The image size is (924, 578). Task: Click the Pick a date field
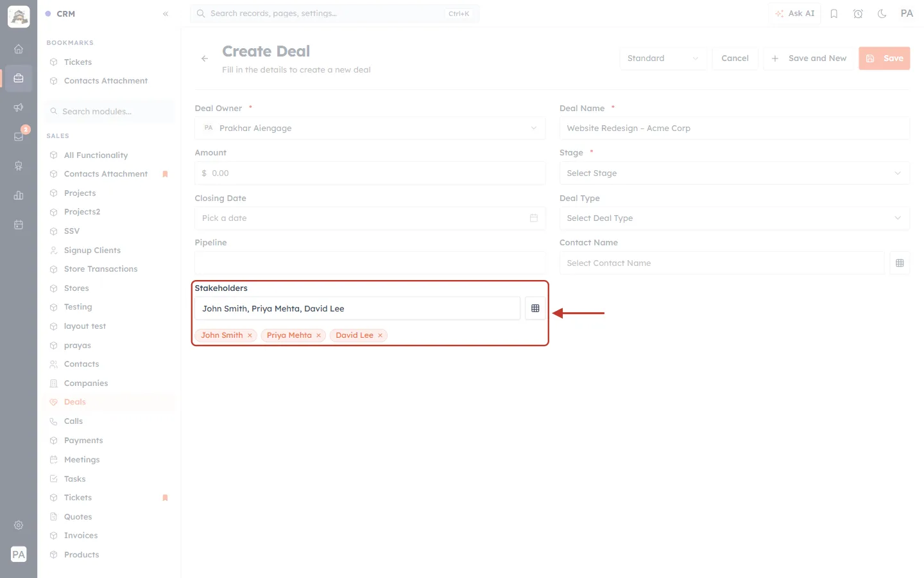(x=370, y=218)
